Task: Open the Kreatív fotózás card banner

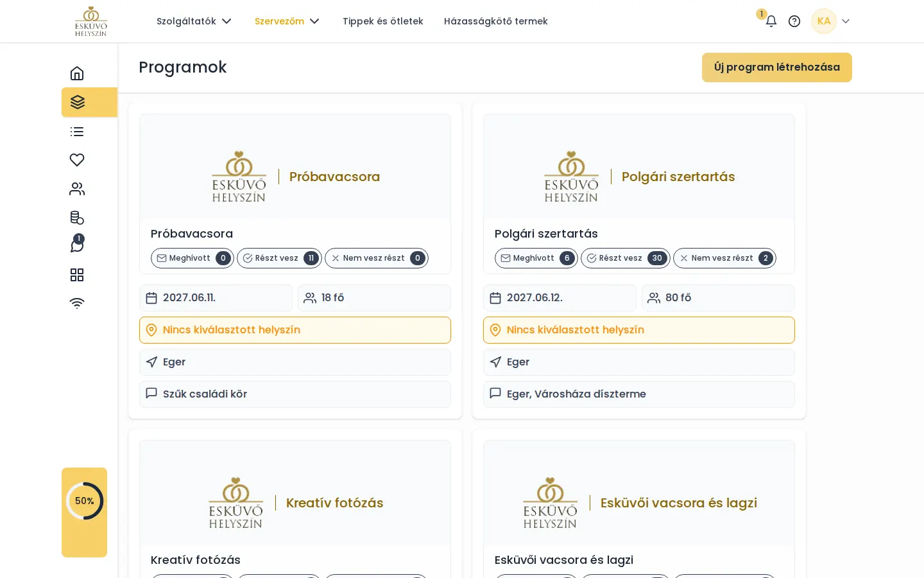Action: (295, 493)
